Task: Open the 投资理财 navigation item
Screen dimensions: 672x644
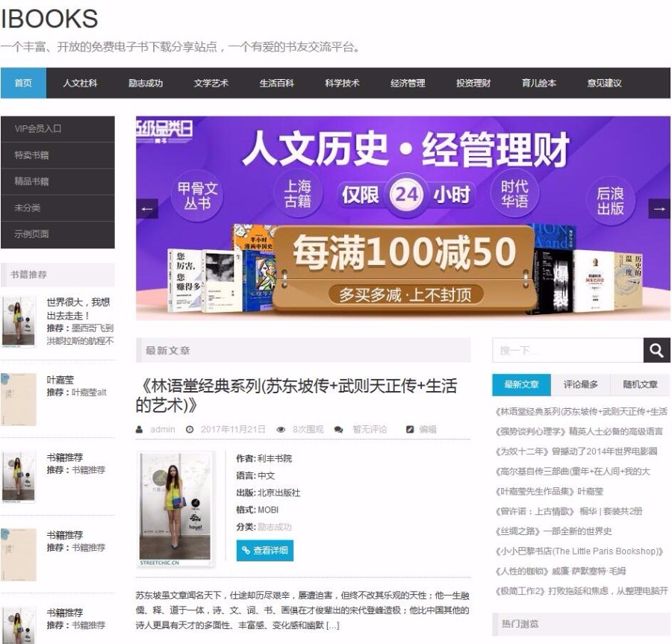Action: point(473,83)
